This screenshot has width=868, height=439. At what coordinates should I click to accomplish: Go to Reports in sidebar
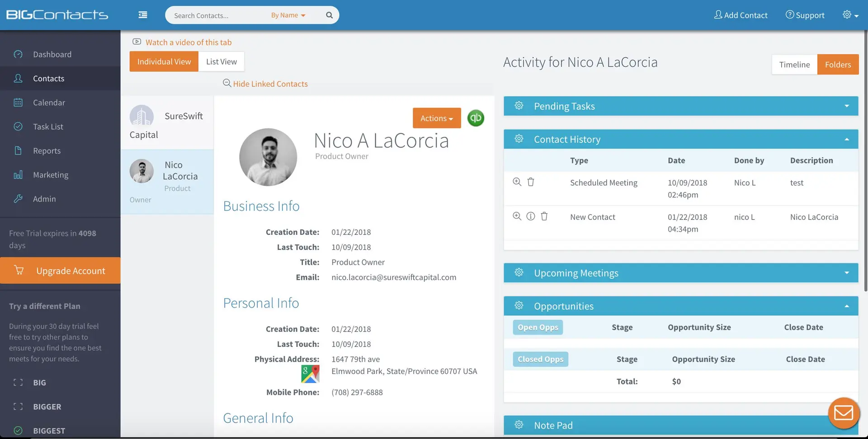click(47, 151)
